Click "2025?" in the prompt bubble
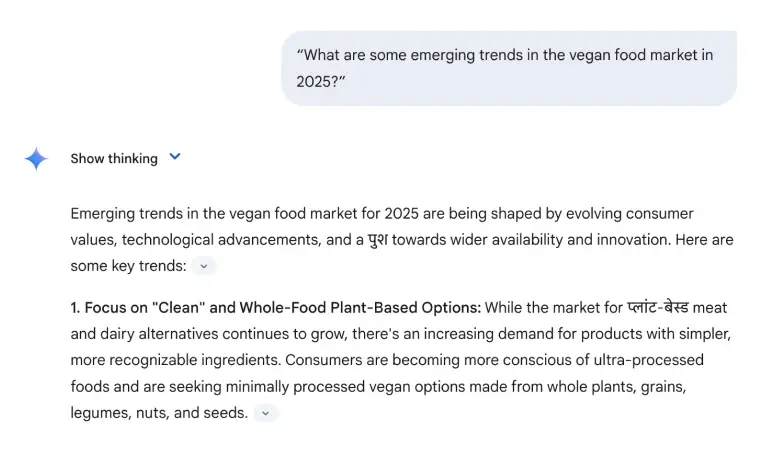This screenshot has height=460, width=772. [x=320, y=81]
